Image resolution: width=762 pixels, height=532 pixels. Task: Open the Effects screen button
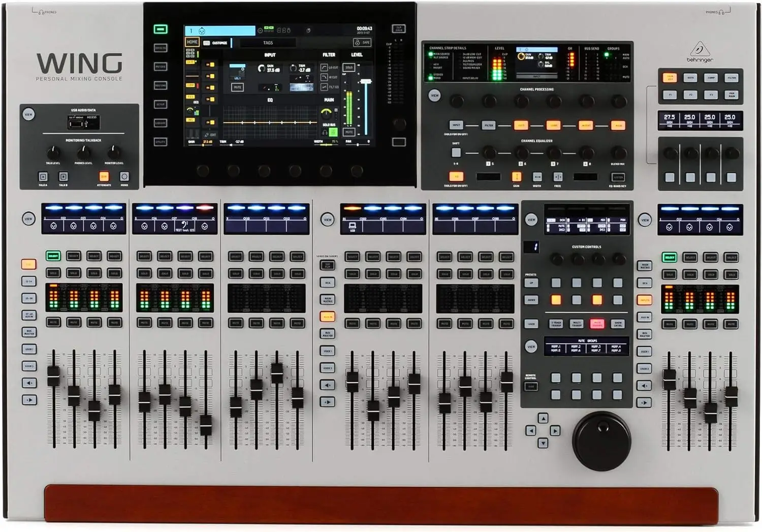point(161,48)
